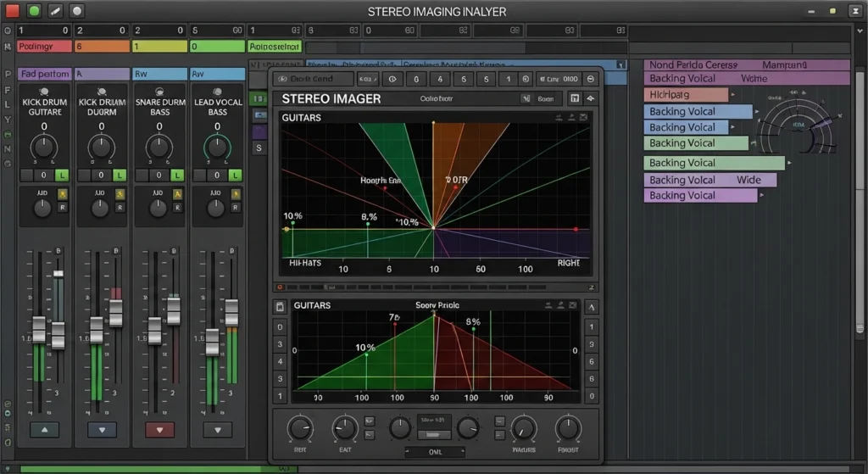Toggle the green L button on Lead Vocal Bass channel

click(235, 175)
